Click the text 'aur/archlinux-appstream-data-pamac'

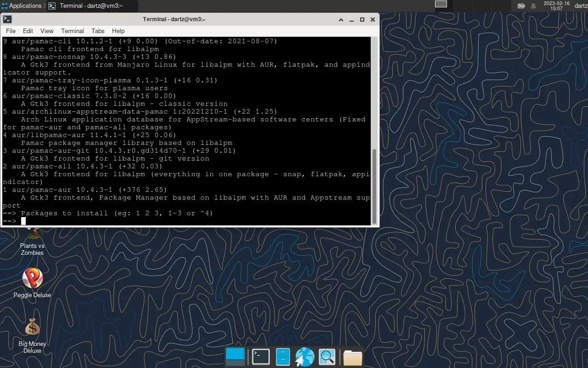[x=90, y=112]
